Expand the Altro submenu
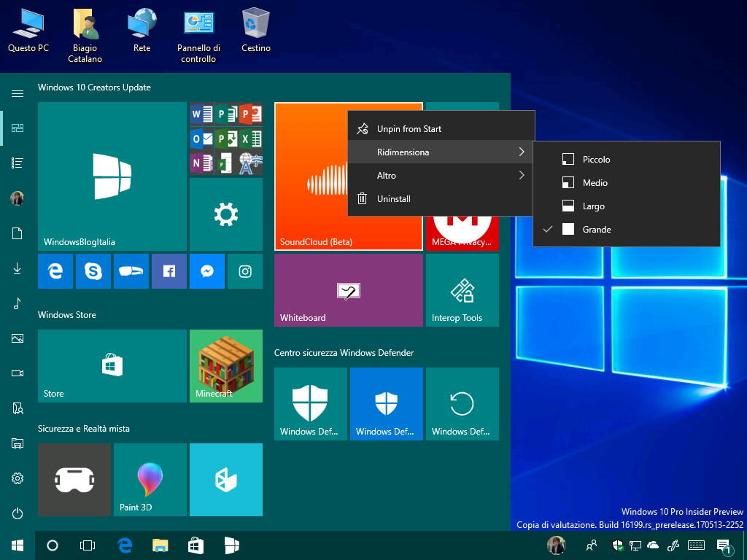Viewport: 747px width, 560px height. click(441, 175)
